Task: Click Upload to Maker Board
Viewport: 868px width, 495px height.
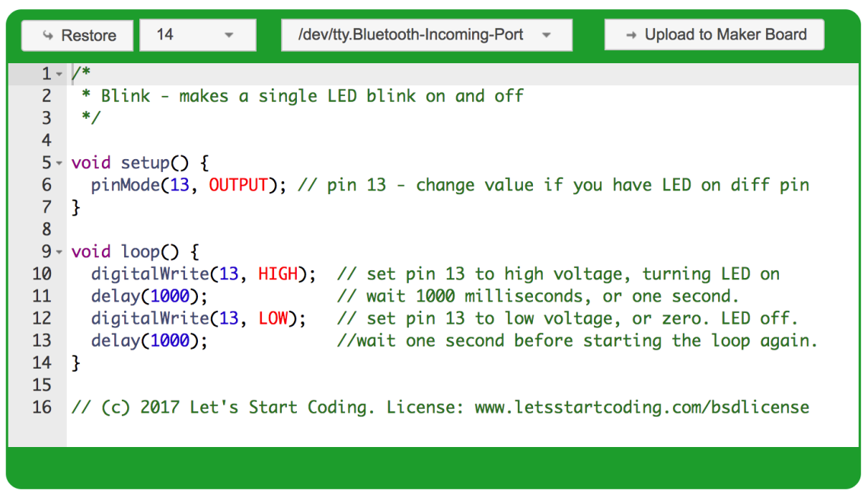Action: [713, 34]
